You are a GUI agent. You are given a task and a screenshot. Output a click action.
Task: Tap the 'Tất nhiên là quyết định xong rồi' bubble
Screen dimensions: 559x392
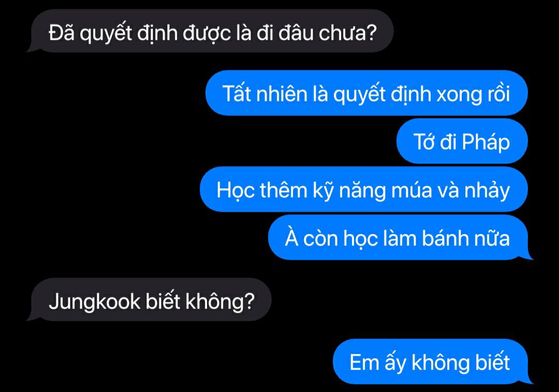366,93
